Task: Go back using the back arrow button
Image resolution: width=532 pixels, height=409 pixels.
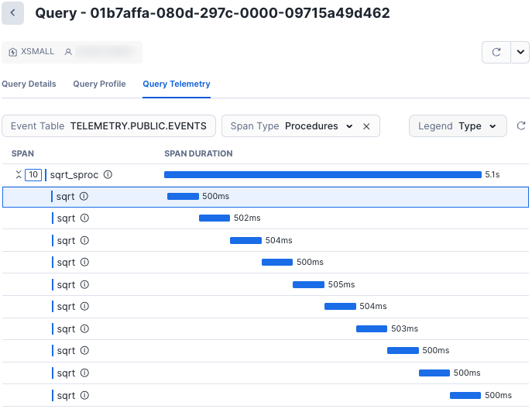Action: 12,13
